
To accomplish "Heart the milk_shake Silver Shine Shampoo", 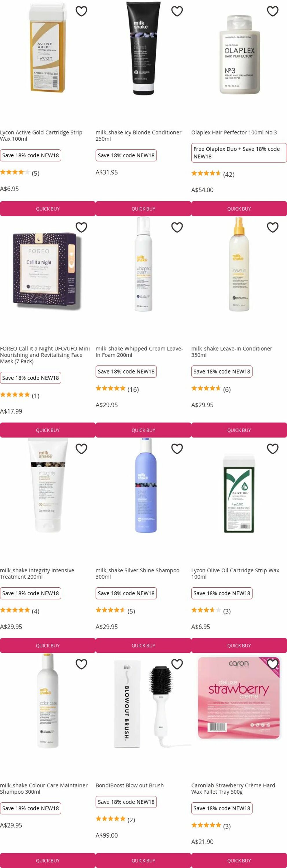I will (x=177, y=449).
